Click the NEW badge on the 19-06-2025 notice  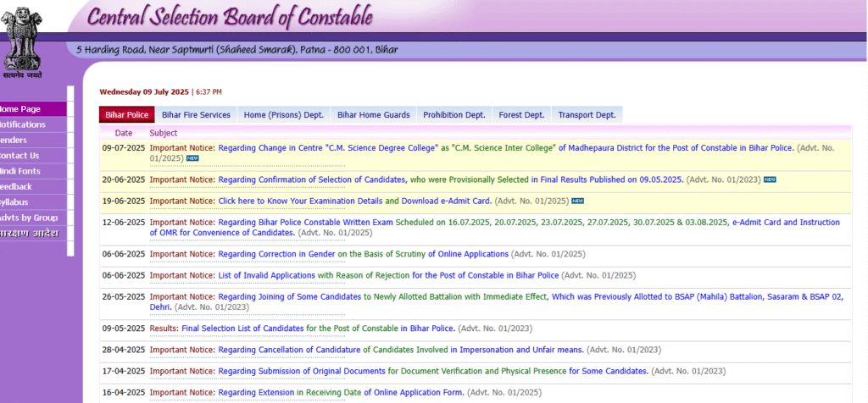(x=578, y=201)
